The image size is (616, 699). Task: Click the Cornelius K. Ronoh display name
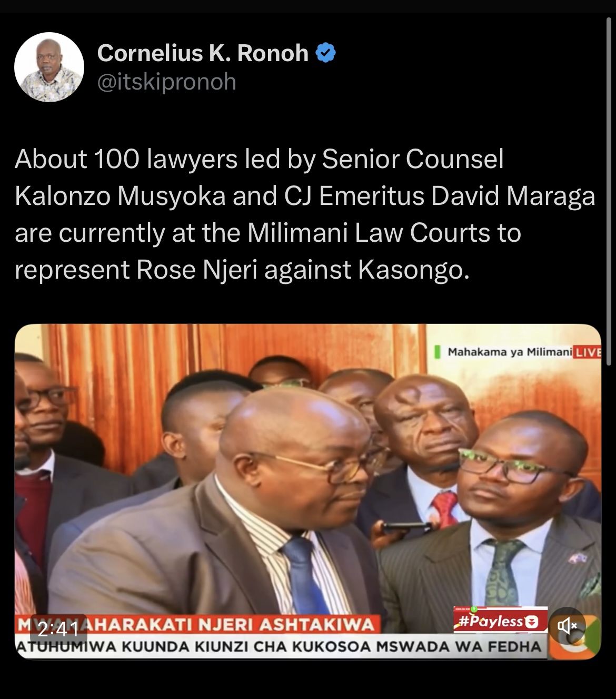pyautogui.click(x=203, y=53)
